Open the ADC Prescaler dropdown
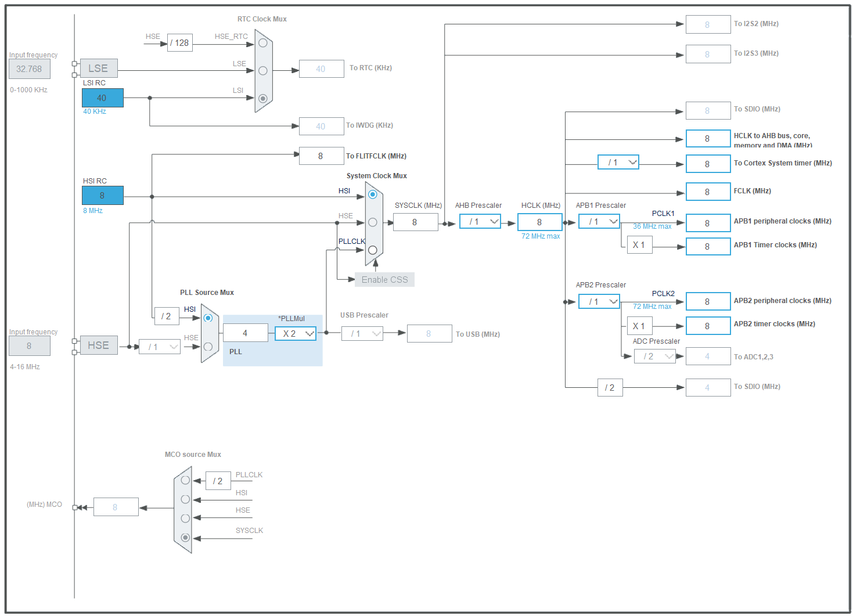The width and height of the screenshot is (853, 616). point(655,356)
